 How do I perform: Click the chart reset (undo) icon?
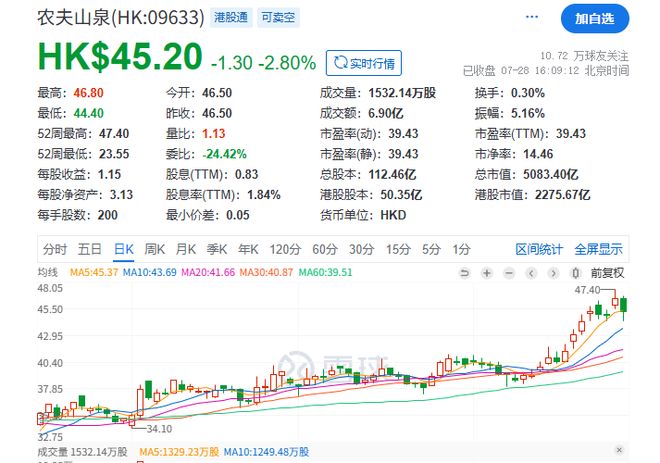pyautogui.click(x=465, y=273)
